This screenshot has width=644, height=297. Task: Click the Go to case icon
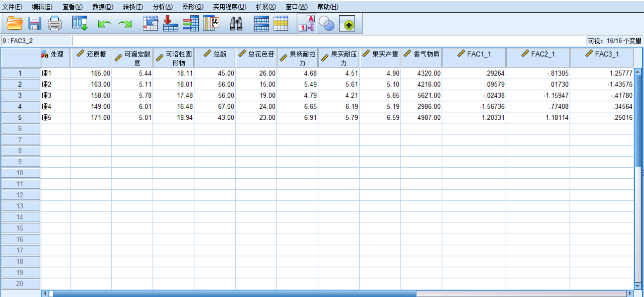(x=150, y=24)
